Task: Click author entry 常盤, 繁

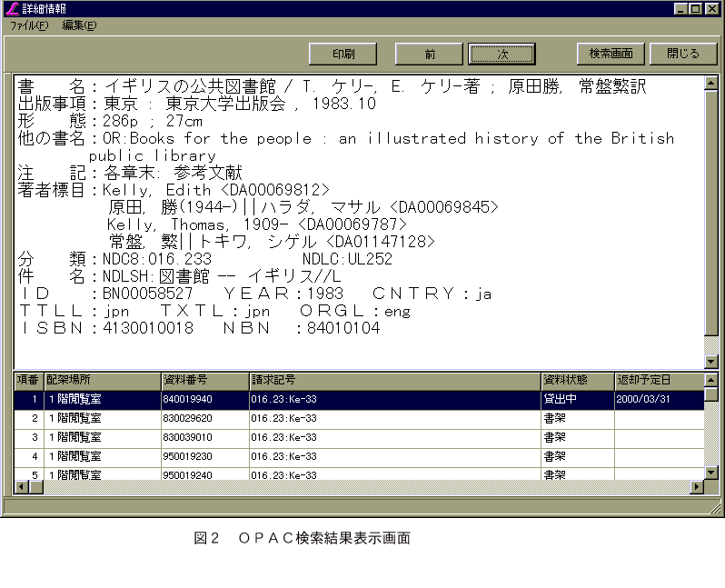Action: pos(144,242)
